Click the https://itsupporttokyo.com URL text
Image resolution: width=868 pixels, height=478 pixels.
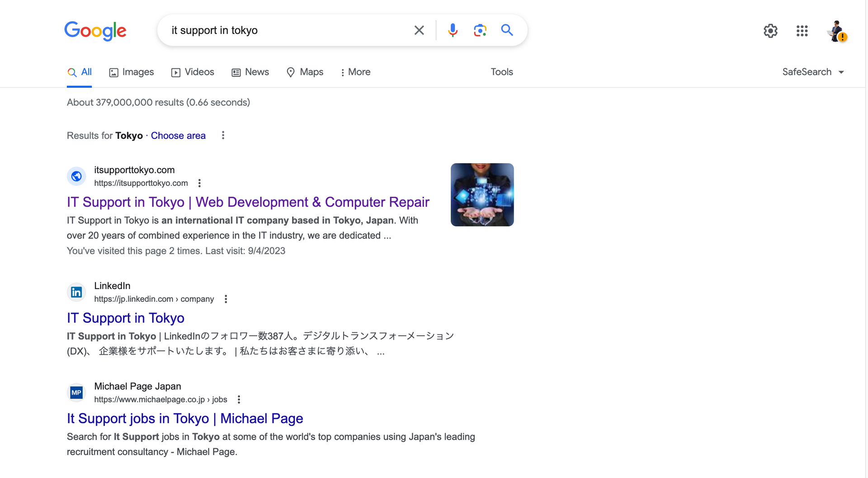pos(141,183)
